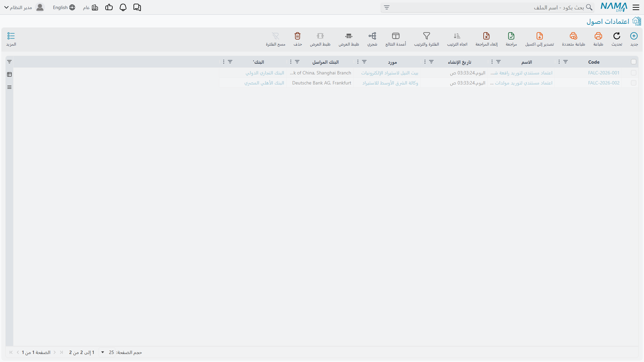This screenshot has height=362, width=644.
Task: Open supplier بيت النيل لاستيراد الإلكترونيات
Action: [390, 73]
